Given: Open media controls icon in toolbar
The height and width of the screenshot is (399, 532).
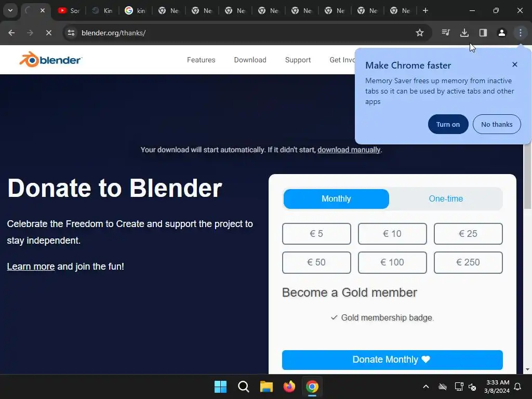Looking at the screenshot, I should click(x=445, y=33).
